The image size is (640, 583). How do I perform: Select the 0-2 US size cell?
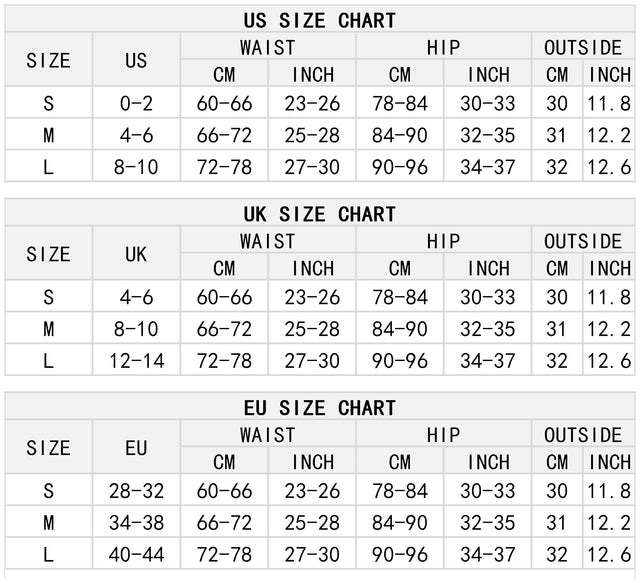click(136, 103)
